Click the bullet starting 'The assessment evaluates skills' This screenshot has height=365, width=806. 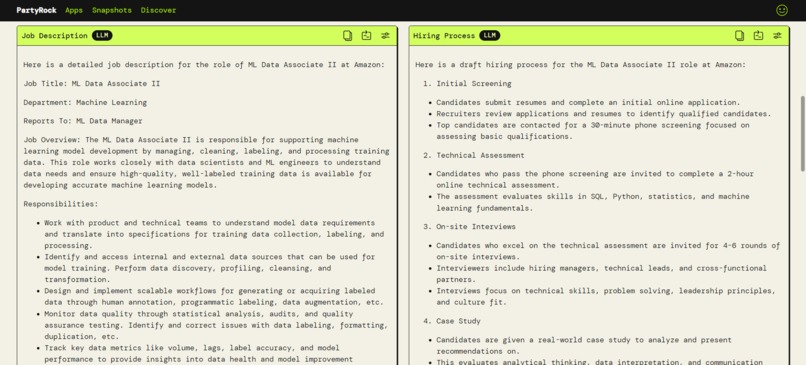coord(593,202)
